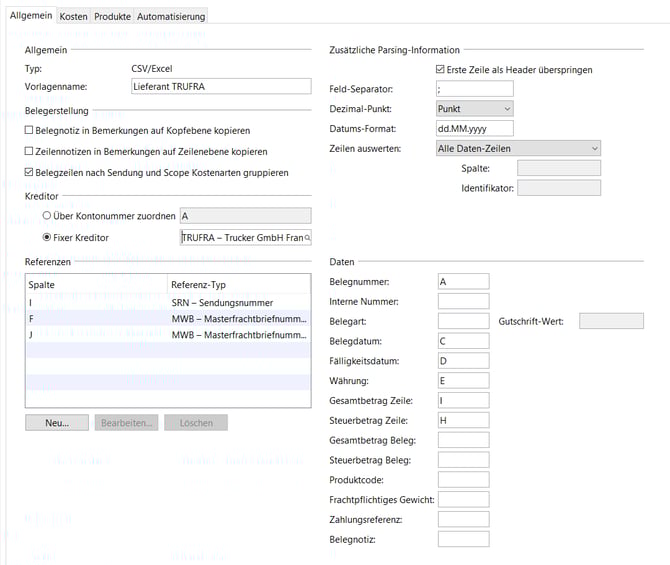Open the Produkte tab
The image size is (670, 565).
point(111,17)
